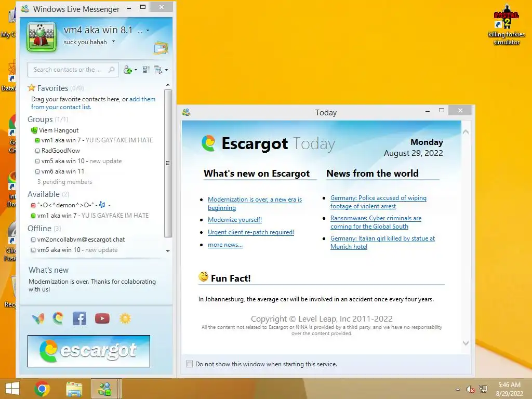Click the Favorites star icon
Screen dimensions: 532x399
[x=32, y=88]
